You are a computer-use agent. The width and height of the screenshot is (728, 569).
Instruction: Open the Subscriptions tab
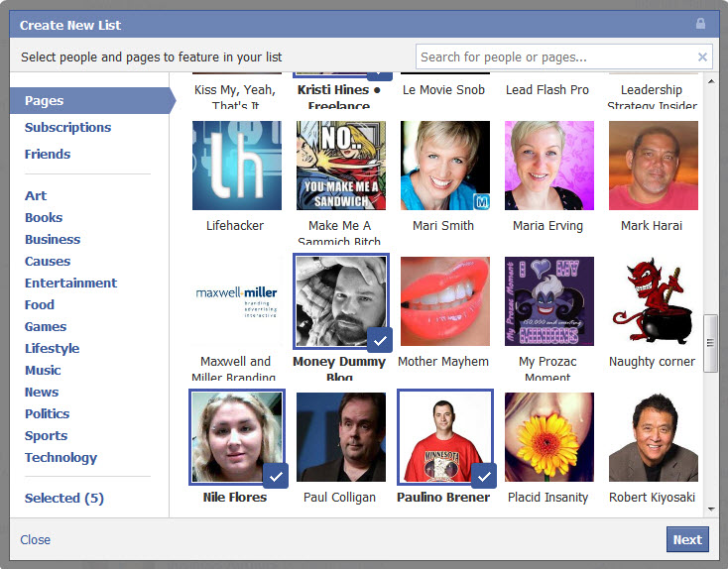click(x=67, y=127)
